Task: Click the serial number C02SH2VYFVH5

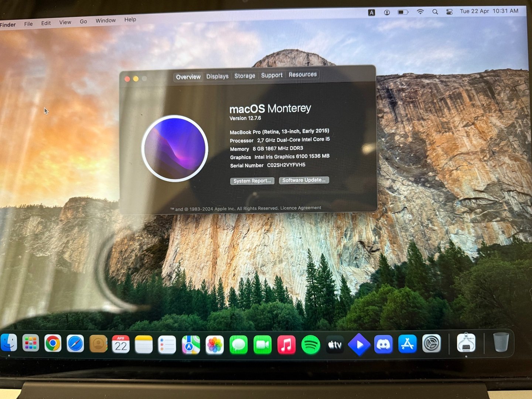Action: point(286,165)
